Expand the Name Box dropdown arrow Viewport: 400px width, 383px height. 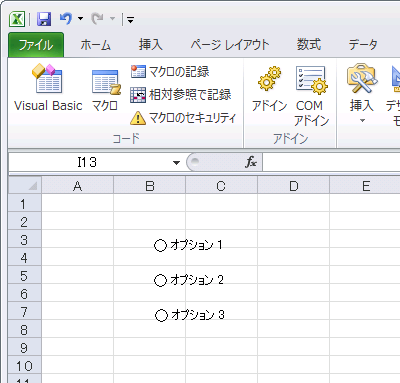pos(176,163)
